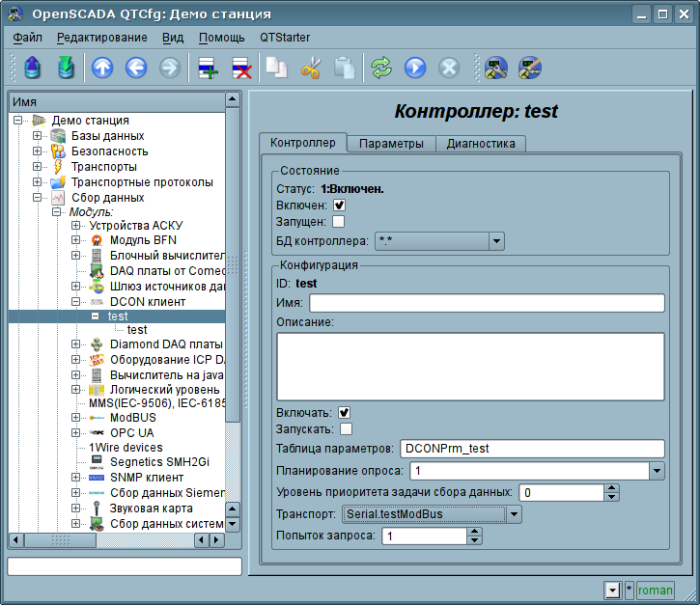Click the delete item toolbar icon
The height and width of the screenshot is (605, 700).
(241, 69)
